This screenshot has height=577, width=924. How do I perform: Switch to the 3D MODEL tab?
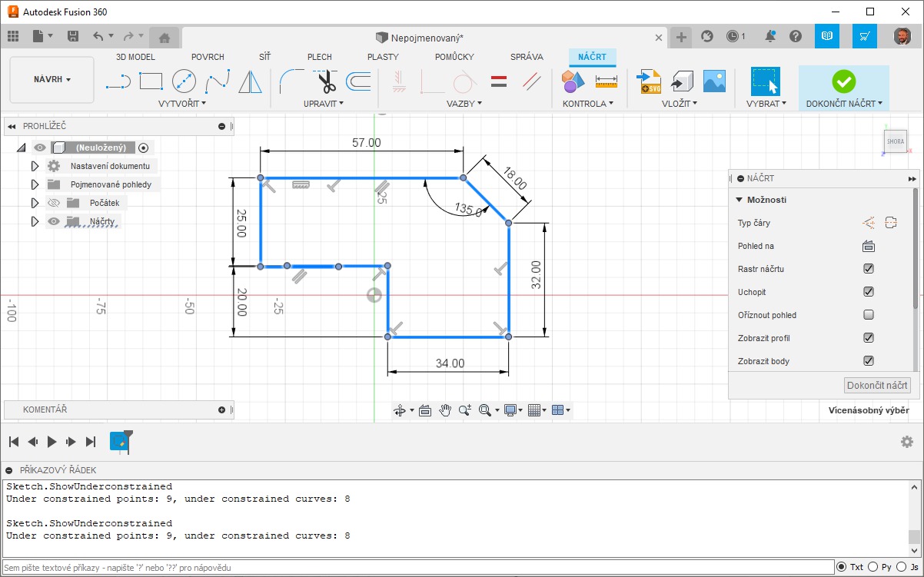pos(135,57)
